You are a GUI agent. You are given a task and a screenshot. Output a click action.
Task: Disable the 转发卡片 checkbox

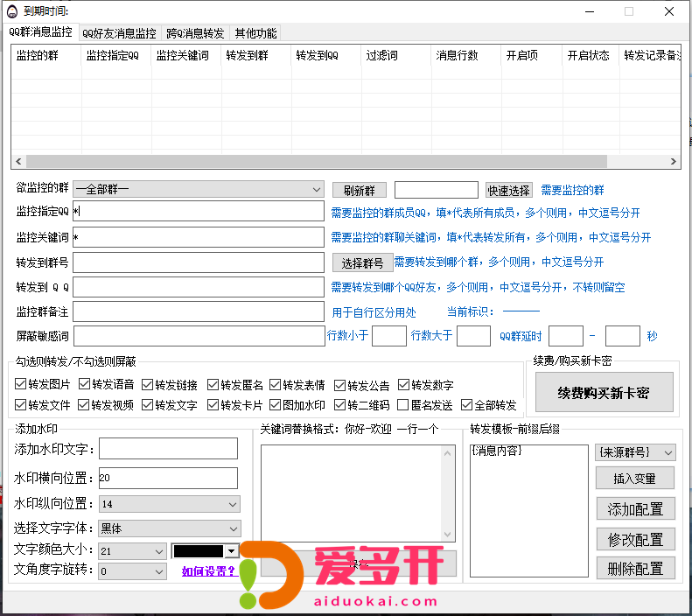tap(213, 404)
